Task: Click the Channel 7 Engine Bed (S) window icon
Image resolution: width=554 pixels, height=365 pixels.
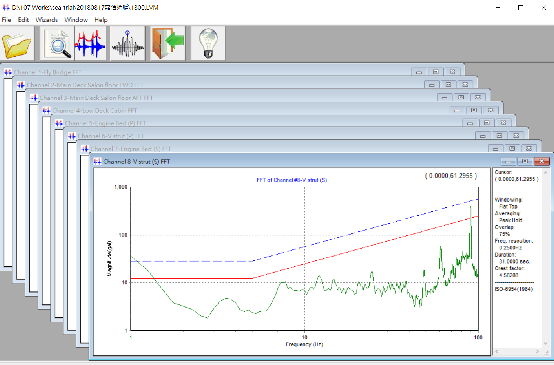Action: [84, 148]
